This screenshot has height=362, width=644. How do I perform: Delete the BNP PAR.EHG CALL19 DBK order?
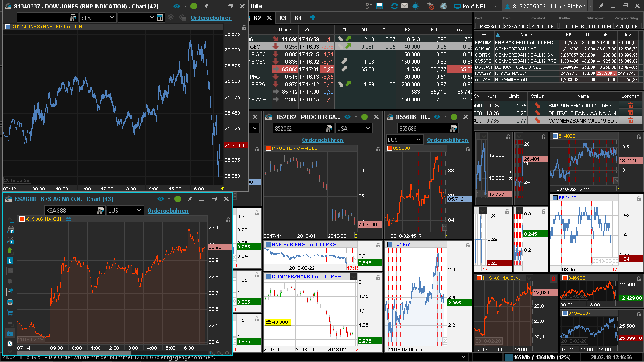[x=630, y=106]
